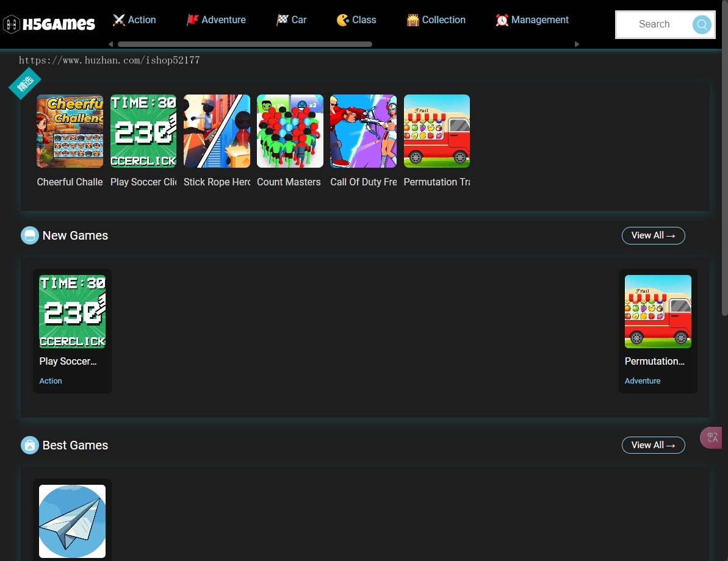Open the Action category
728x561 pixels.
point(134,20)
